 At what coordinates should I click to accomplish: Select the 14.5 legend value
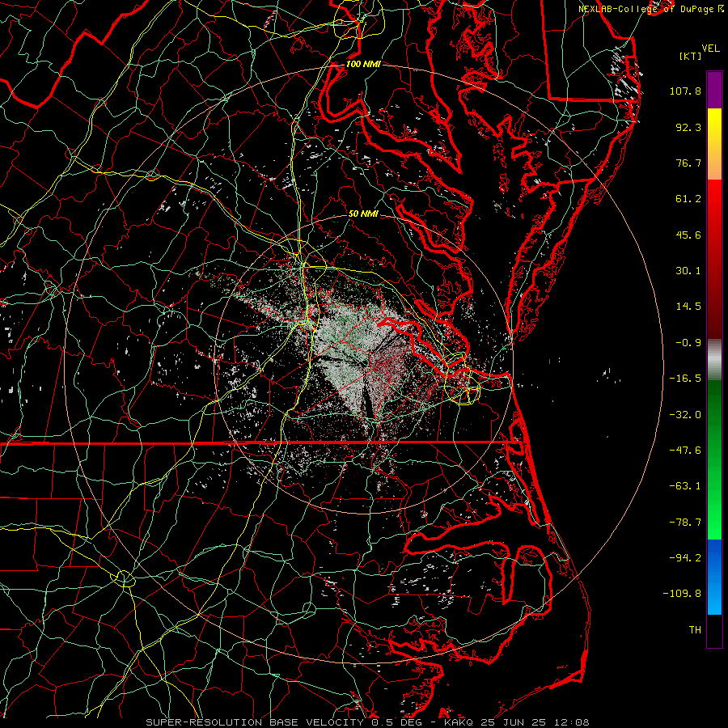(x=688, y=307)
